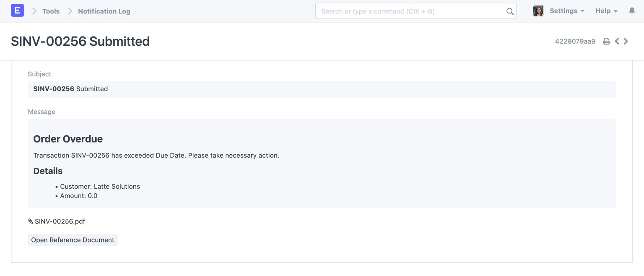Click Open Reference Document

(73, 240)
